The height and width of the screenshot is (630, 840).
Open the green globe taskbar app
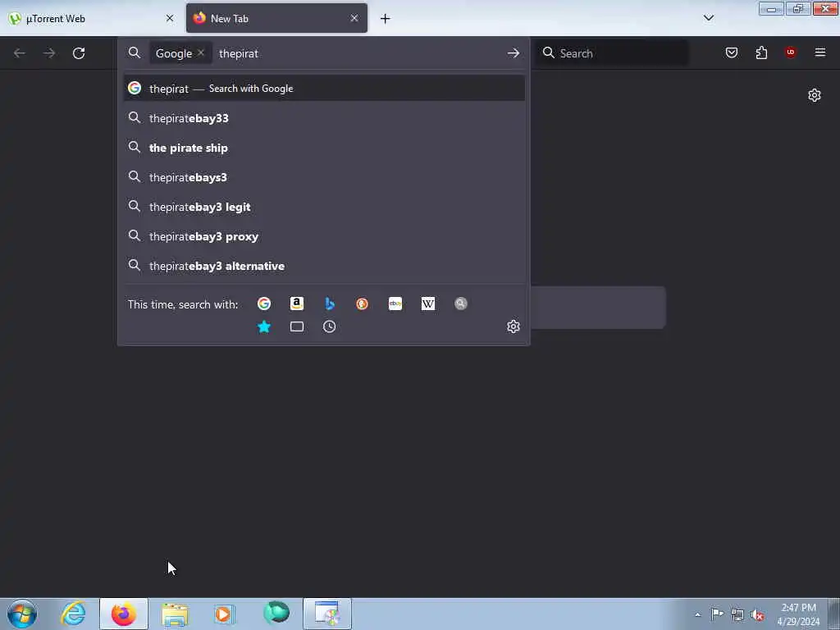(276, 613)
